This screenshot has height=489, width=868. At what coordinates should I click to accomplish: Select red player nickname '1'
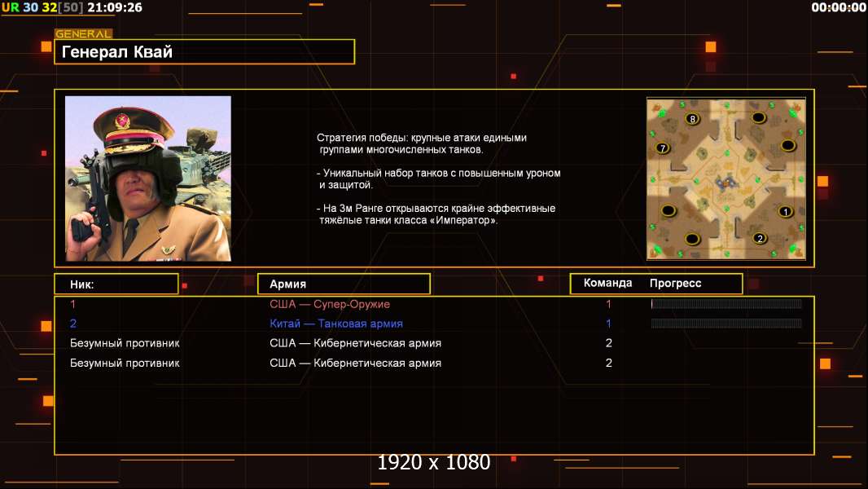[x=72, y=304]
